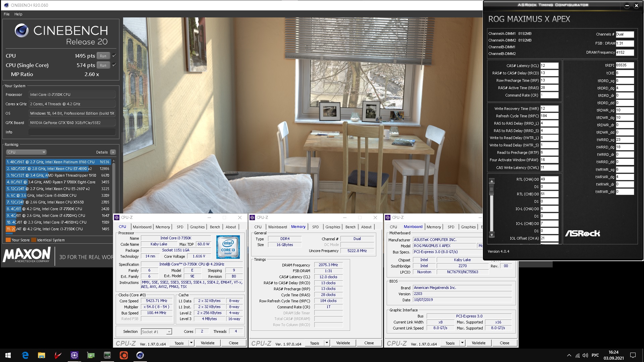This screenshot has height=362, width=644.
Task: Open File Explorer from the taskbar
Action: 41,355
